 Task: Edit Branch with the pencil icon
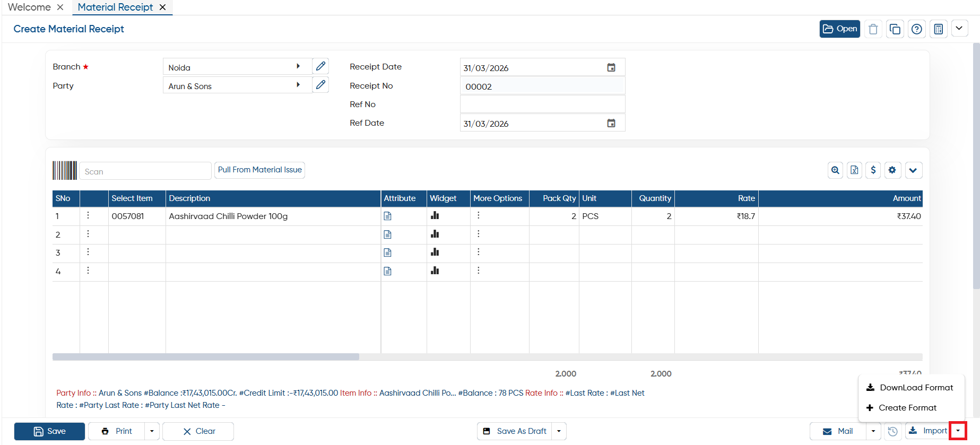(320, 66)
